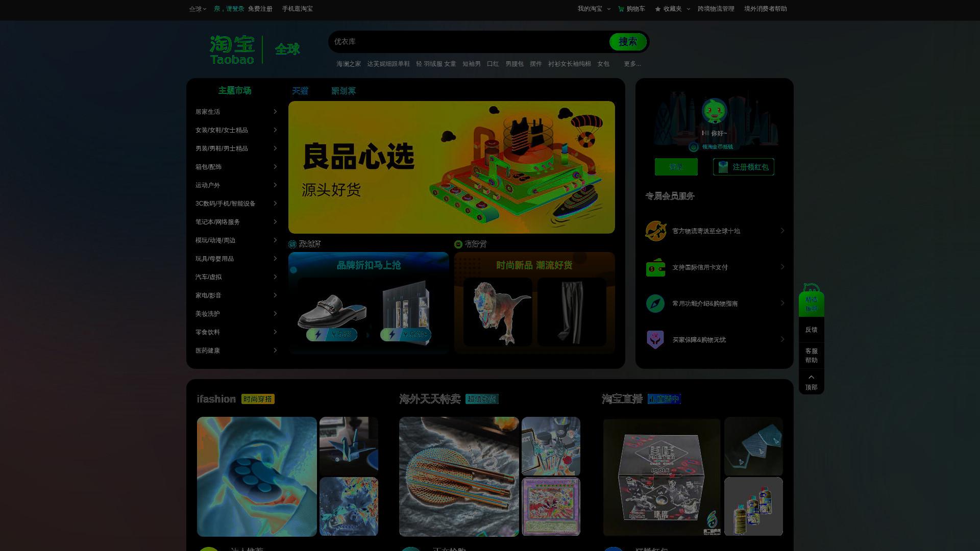
Task: Click the 领淘金币抵钱 link
Action: [x=717, y=147]
